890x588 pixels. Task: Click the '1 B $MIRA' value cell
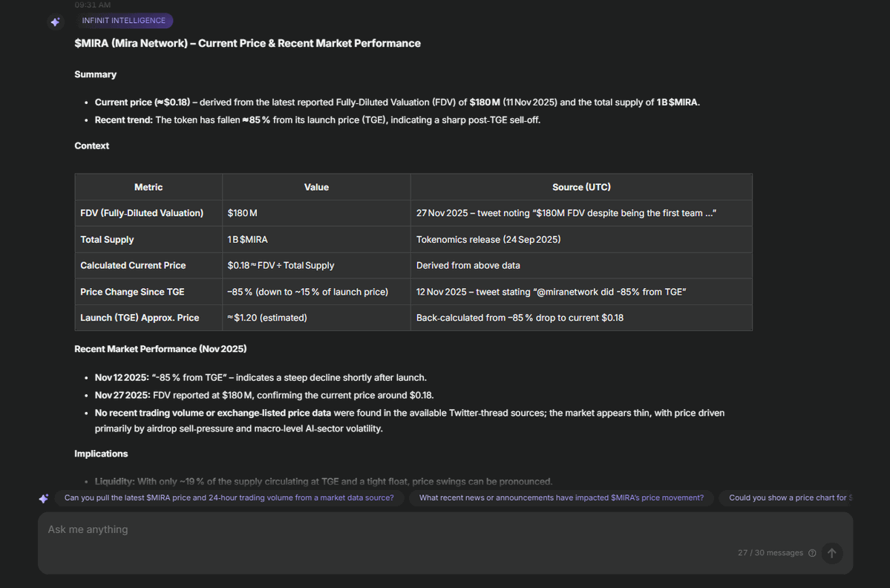click(x=316, y=239)
